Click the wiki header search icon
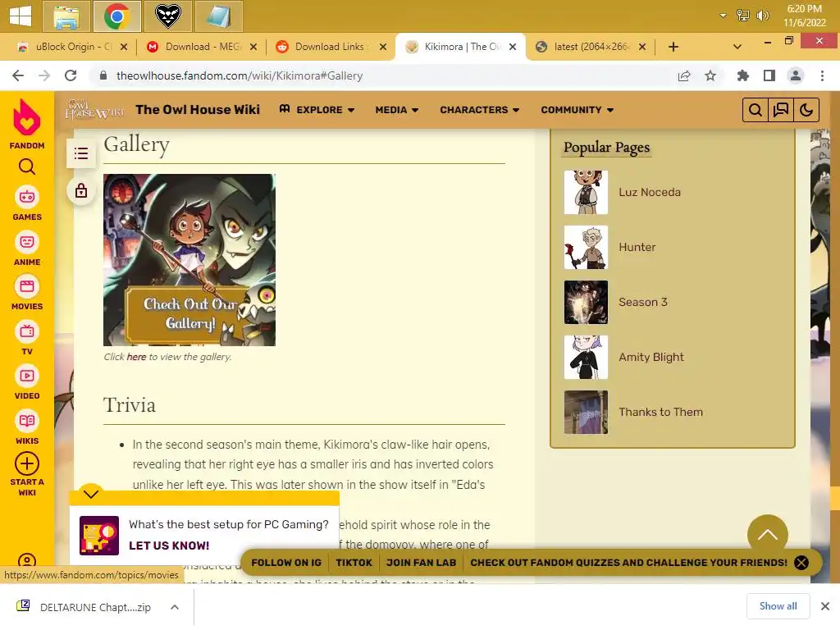The width and height of the screenshot is (840, 630). 755,110
